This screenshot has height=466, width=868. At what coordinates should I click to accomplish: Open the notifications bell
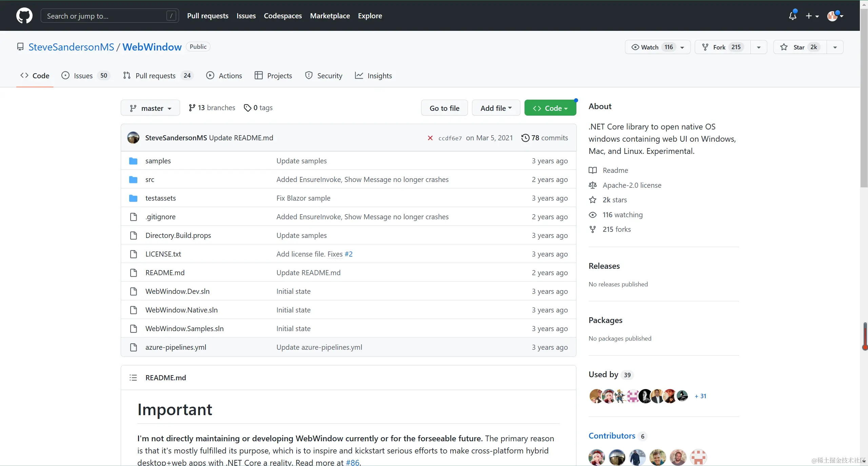pos(792,16)
